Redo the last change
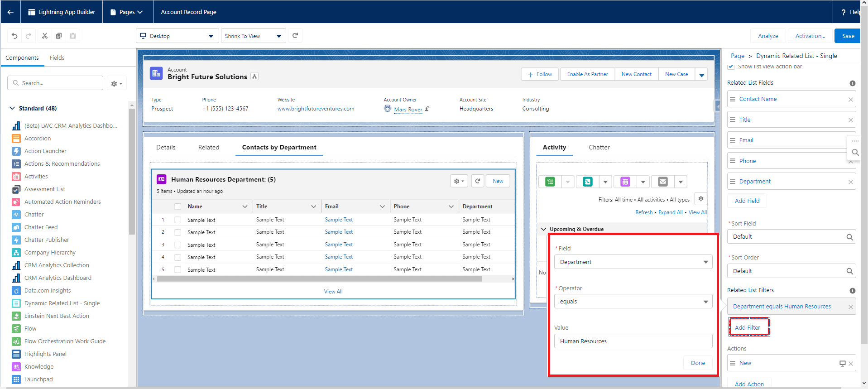868x389 pixels. point(29,36)
